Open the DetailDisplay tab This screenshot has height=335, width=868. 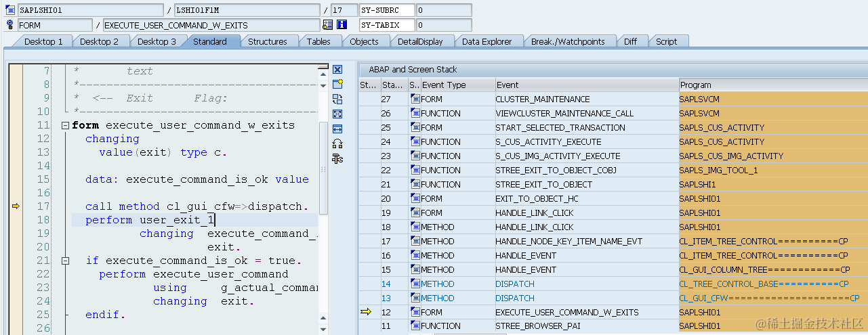(x=420, y=41)
